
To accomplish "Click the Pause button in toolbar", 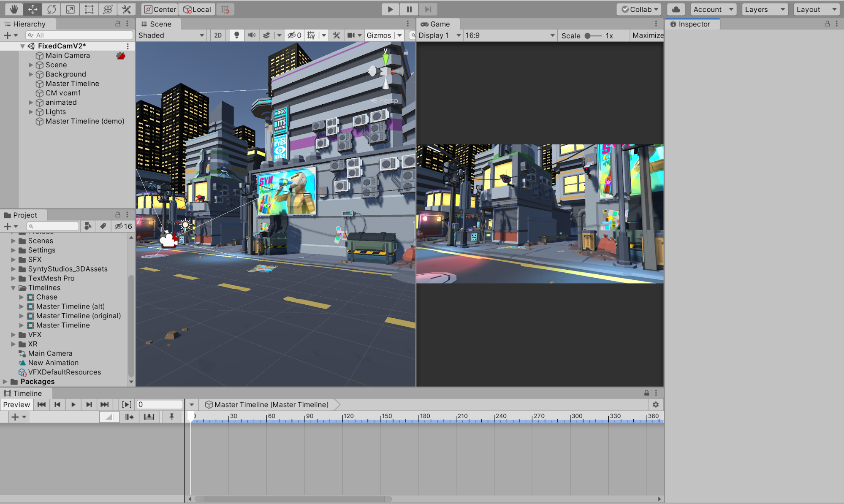I will point(409,9).
